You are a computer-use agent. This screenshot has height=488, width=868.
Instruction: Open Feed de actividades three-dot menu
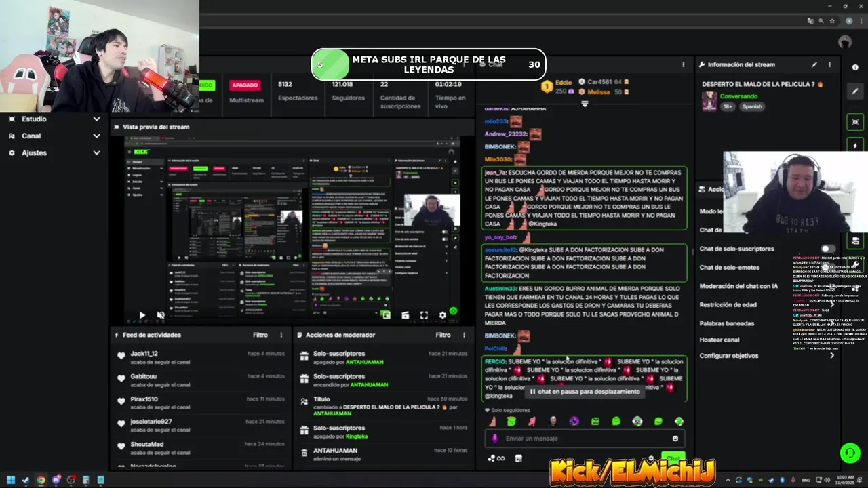(x=281, y=335)
